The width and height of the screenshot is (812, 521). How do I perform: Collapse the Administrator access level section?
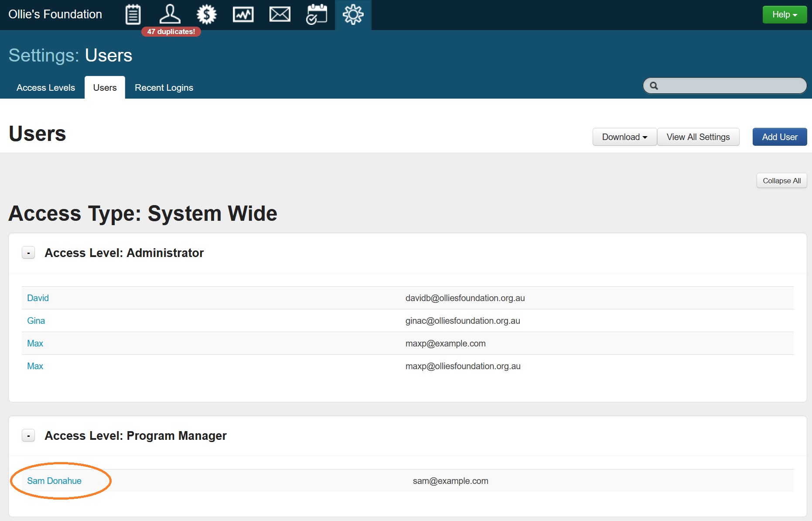point(28,253)
